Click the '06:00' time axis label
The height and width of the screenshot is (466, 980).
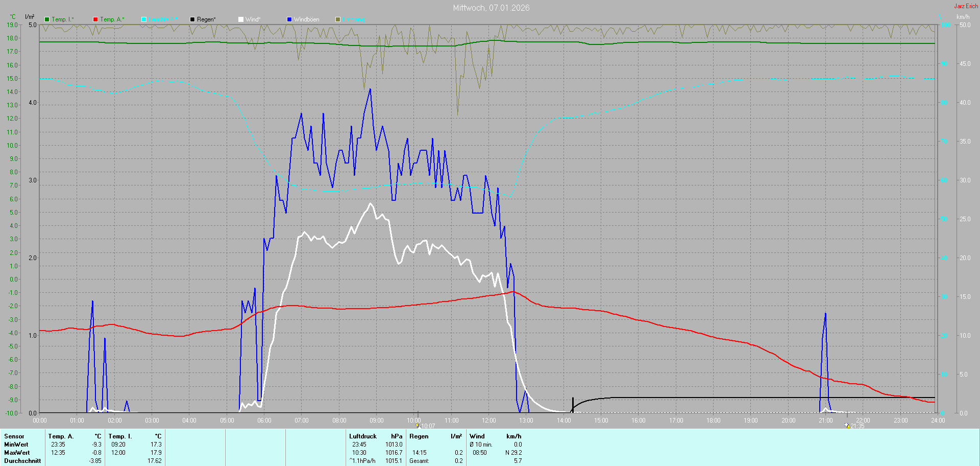click(264, 421)
